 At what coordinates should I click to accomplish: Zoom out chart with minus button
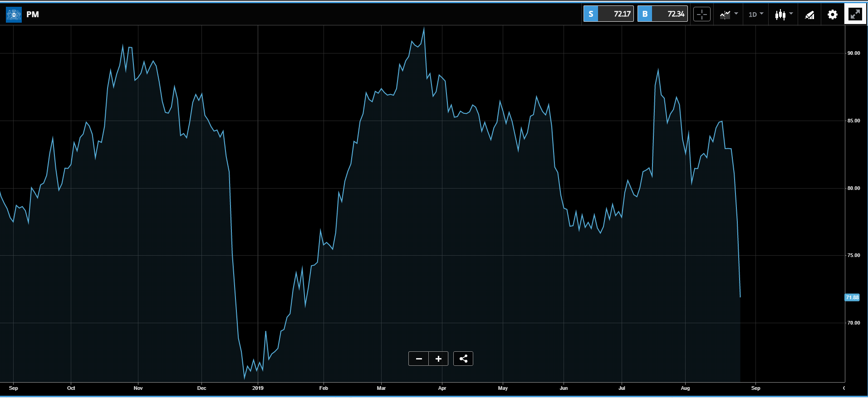[419, 359]
